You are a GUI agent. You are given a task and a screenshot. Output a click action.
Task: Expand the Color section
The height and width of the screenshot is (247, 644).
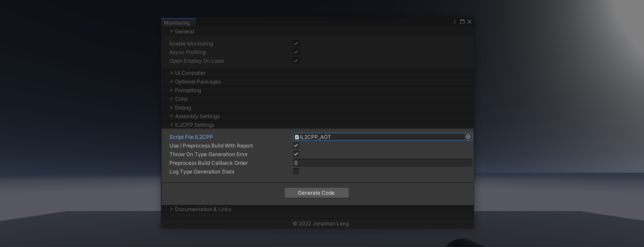coord(172,99)
